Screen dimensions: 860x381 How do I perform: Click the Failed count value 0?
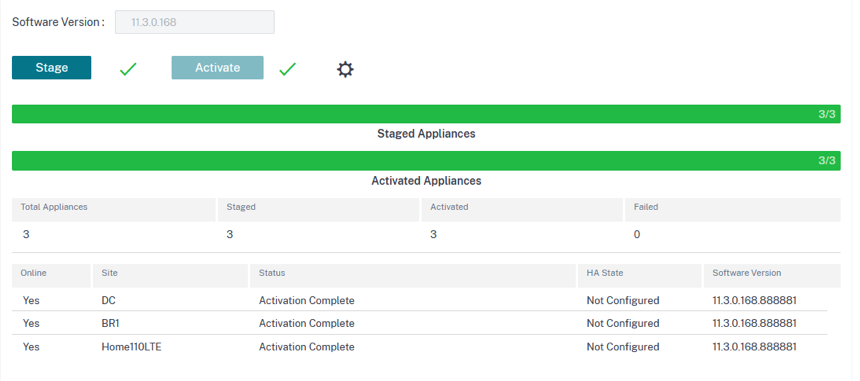[637, 235]
